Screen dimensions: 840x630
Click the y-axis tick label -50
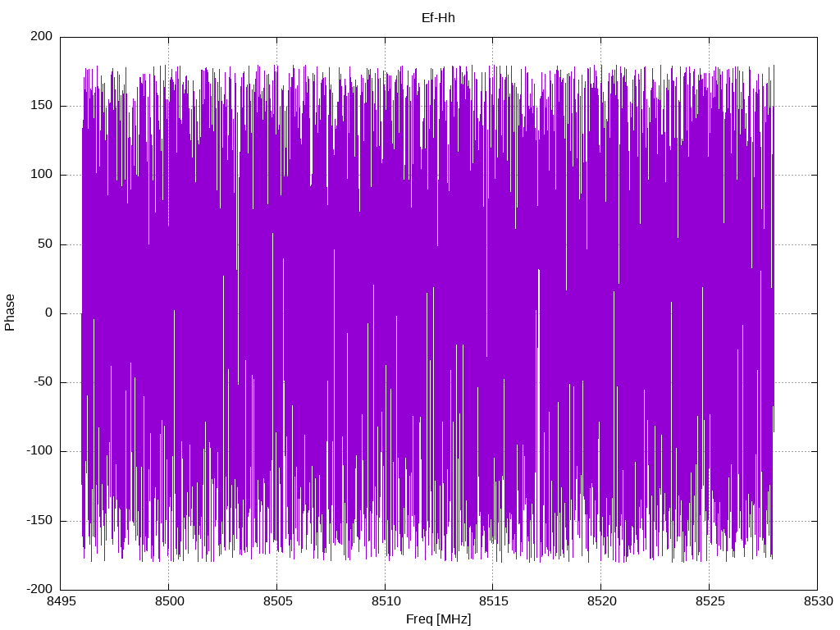pyautogui.click(x=43, y=382)
